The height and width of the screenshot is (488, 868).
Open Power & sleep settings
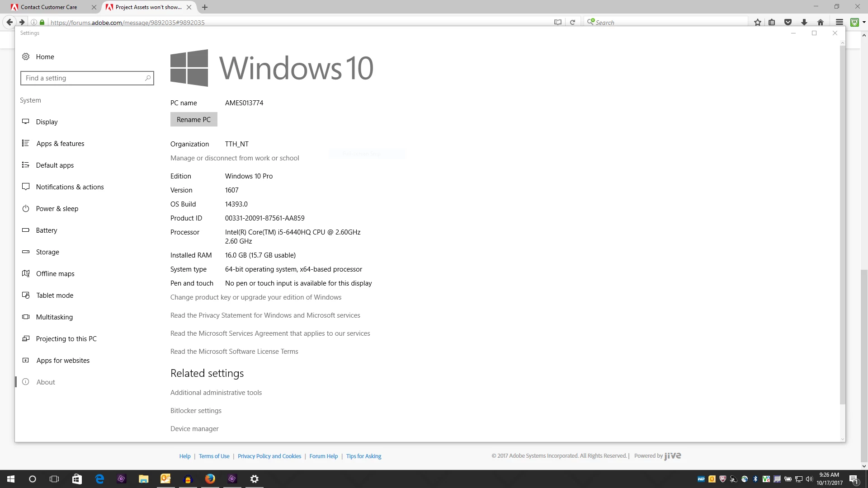pos(57,209)
